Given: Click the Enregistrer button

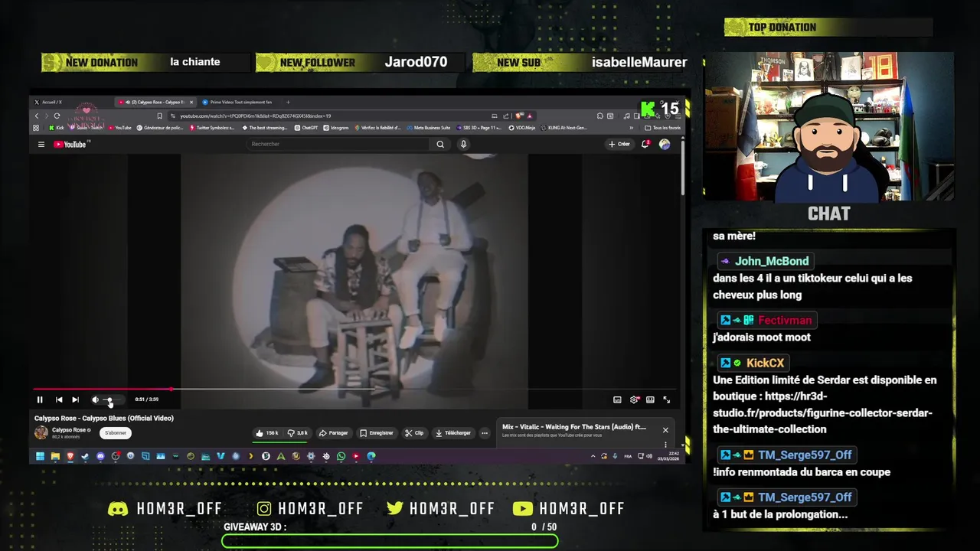Looking at the screenshot, I should (x=377, y=433).
